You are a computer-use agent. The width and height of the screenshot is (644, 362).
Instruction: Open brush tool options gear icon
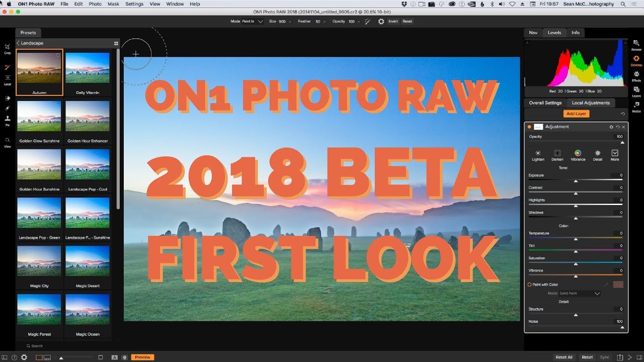coord(381,21)
